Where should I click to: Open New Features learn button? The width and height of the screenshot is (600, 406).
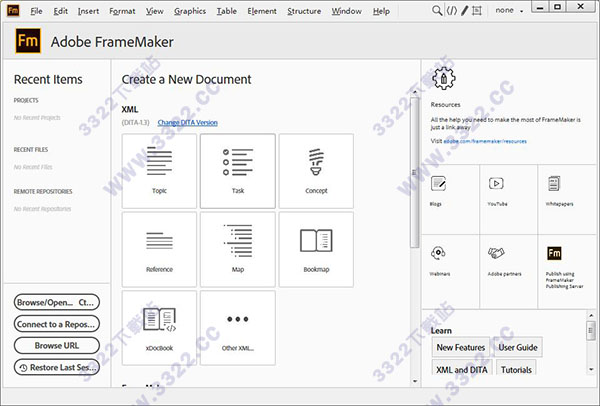461,347
